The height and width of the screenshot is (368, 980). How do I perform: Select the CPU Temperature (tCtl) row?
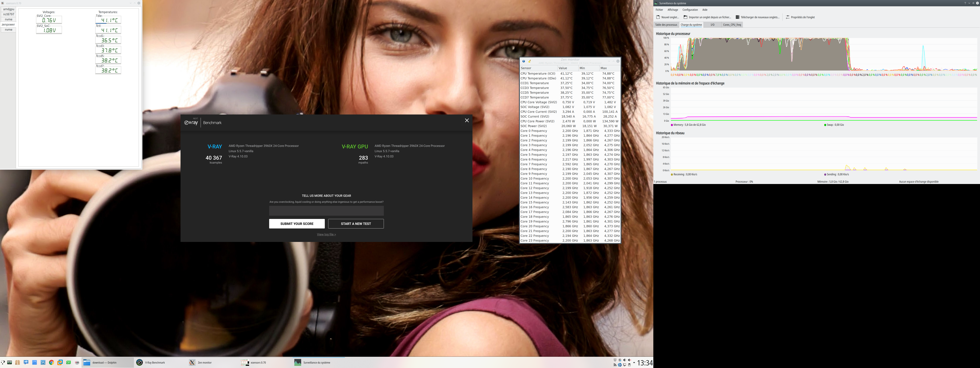(570, 74)
